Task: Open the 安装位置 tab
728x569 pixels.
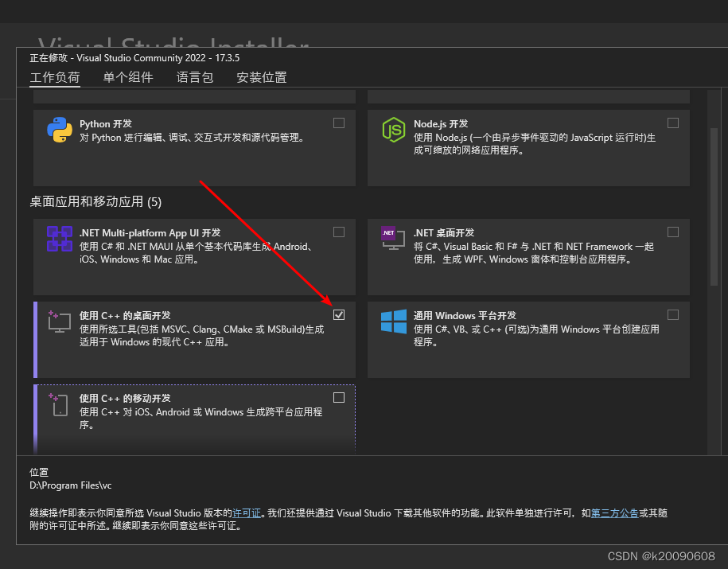Action: pyautogui.click(x=262, y=77)
